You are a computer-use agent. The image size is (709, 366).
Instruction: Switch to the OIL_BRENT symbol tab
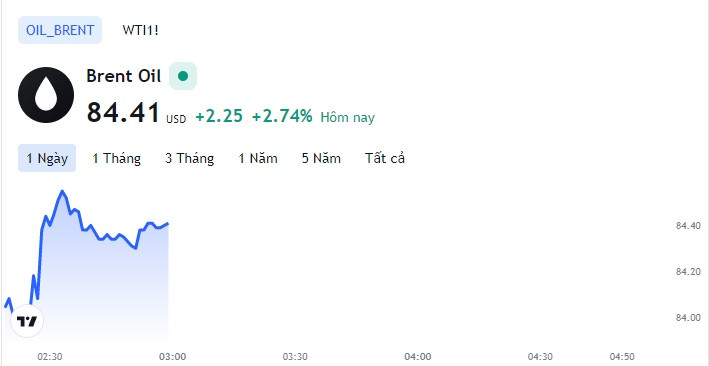point(60,30)
